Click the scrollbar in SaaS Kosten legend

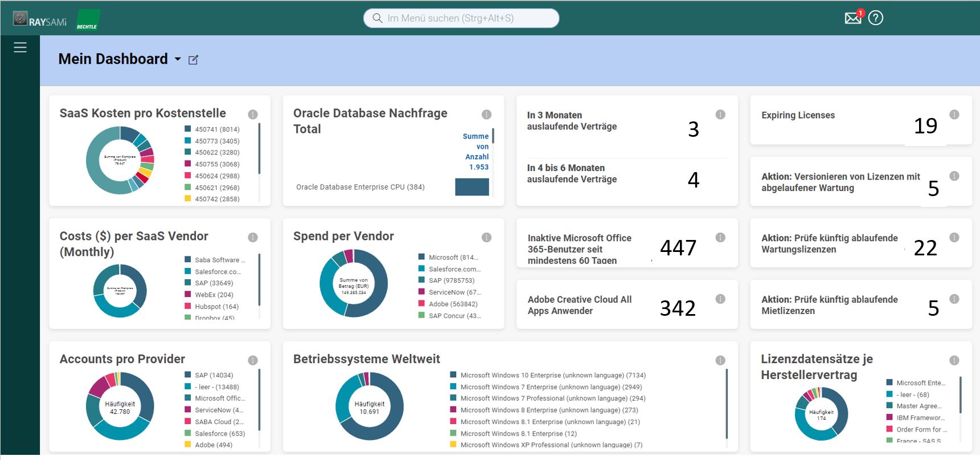[259, 148]
